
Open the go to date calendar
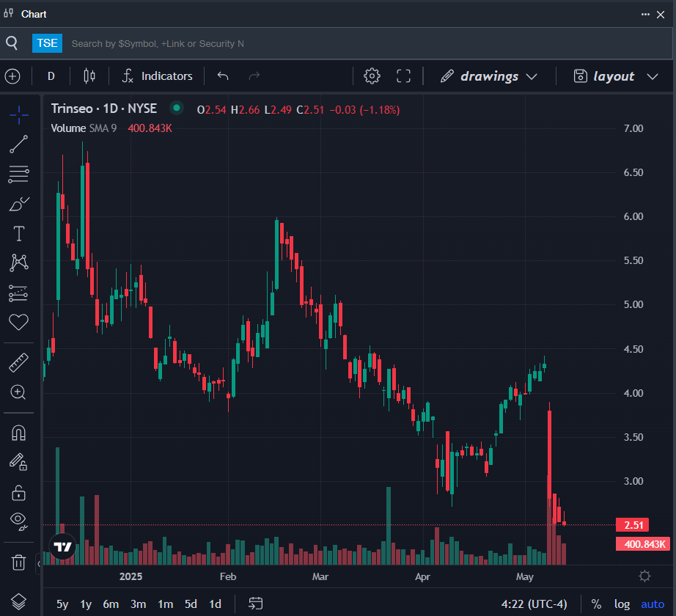pyautogui.click(x=255, y=604)
